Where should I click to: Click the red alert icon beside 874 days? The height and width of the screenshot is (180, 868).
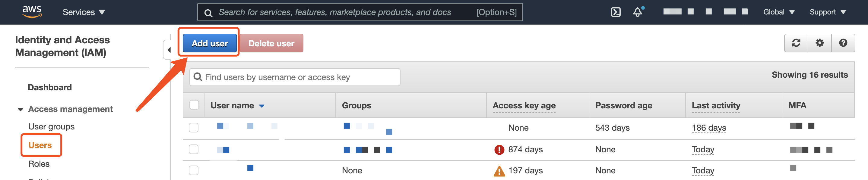pyautogui.click(x=499, y=150)
